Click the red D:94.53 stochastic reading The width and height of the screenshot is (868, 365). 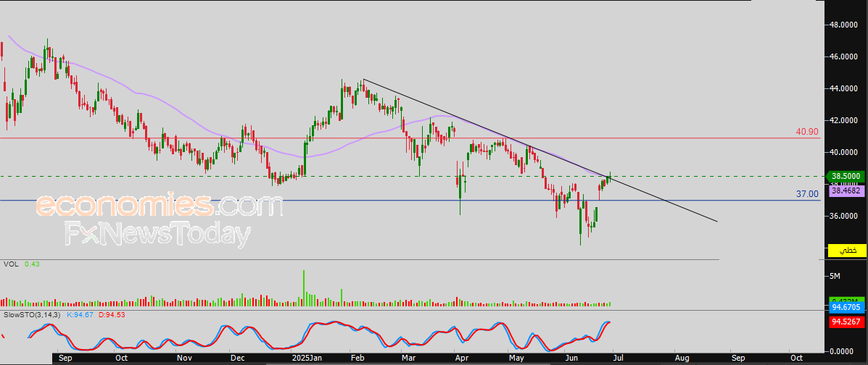pyautogui.click(x=110, y=315)
